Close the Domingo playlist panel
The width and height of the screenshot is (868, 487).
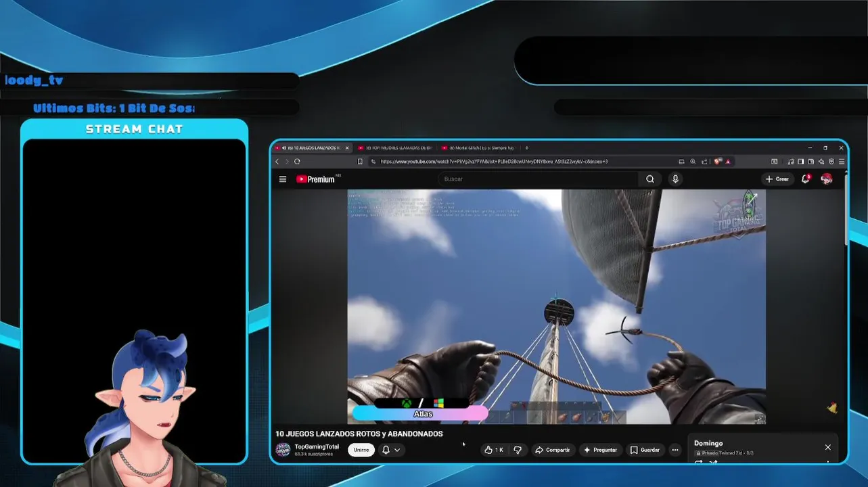pos(827,447)
